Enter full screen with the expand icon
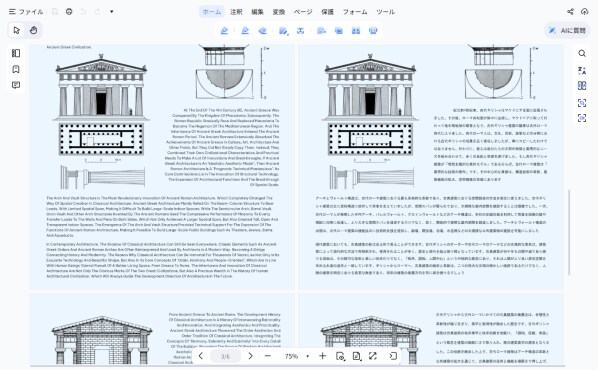 [373, 356]
